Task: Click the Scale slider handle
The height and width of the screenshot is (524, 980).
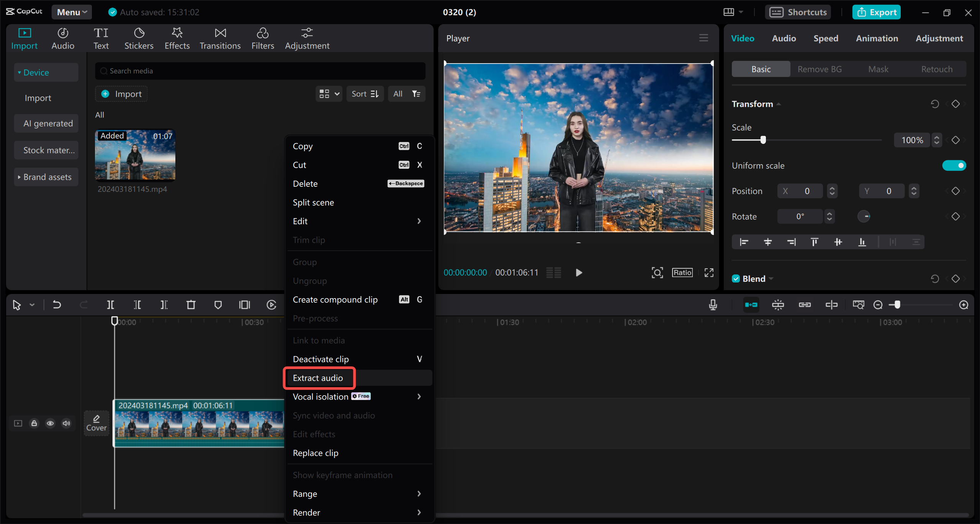Action: (763, 140)
